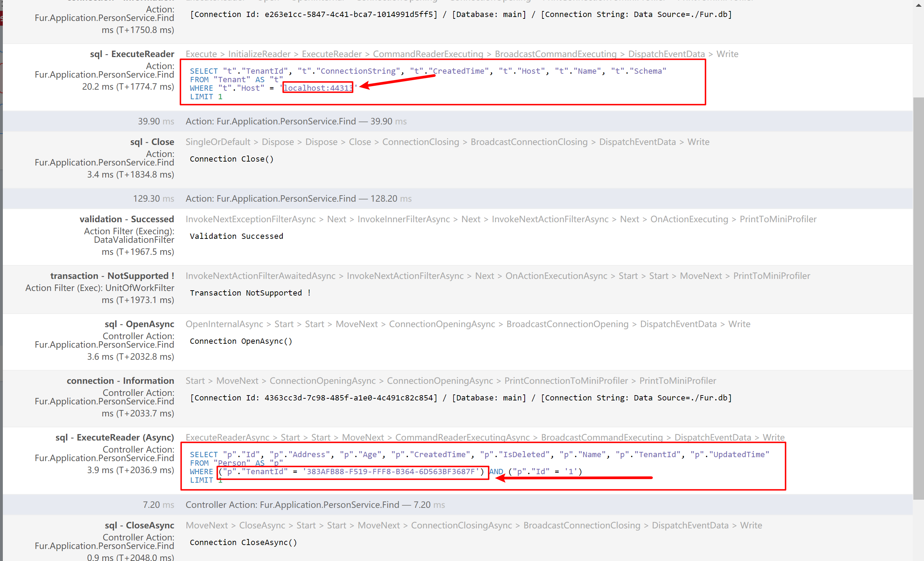Click the sql - OpenAsync label
This screenshot has width=924, height=561.
pos(139,324)
